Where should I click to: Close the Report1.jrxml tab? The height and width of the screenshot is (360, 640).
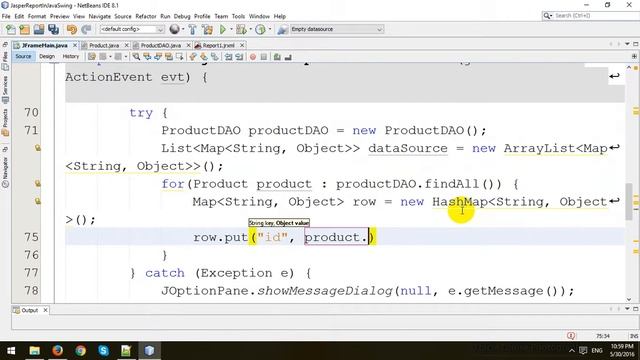(x=242, y=45)
